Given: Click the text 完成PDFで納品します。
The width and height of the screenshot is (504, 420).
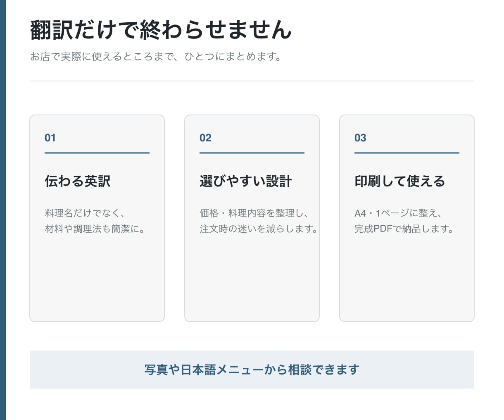Looking at the screenshot, I should (x=404, y=229).
